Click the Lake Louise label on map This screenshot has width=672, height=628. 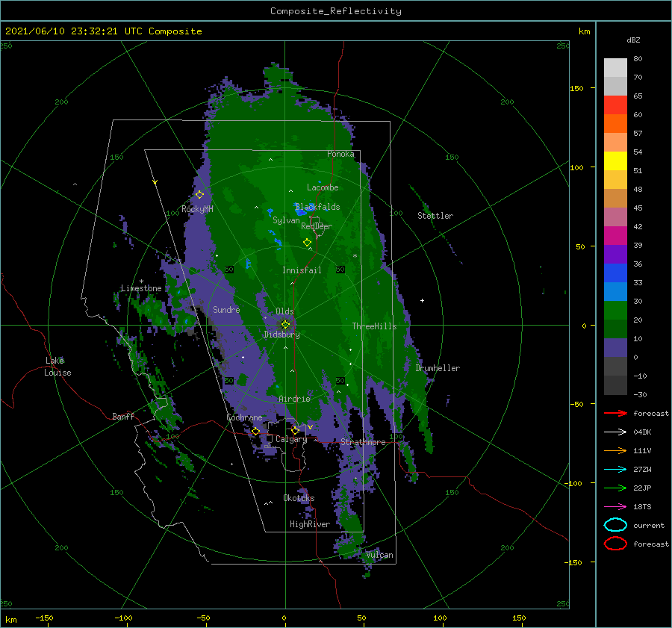(57, 367)
